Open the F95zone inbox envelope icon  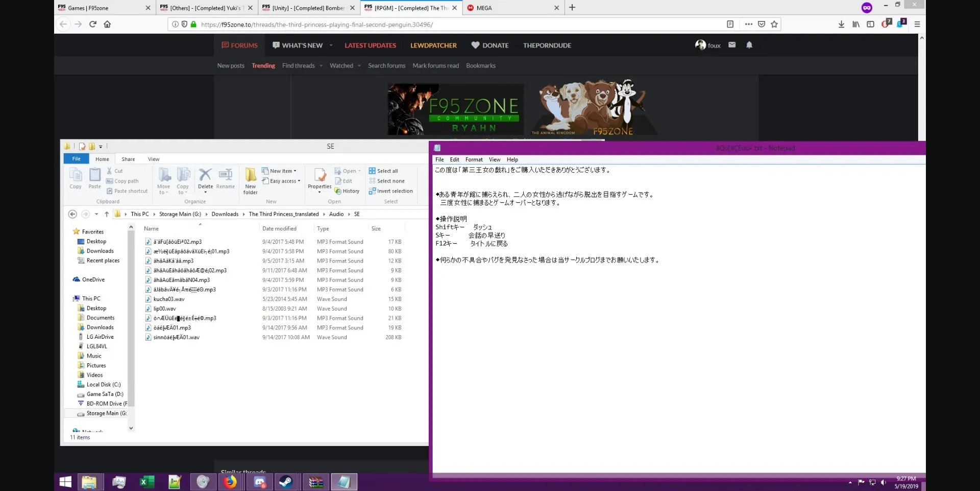[732, 45]
